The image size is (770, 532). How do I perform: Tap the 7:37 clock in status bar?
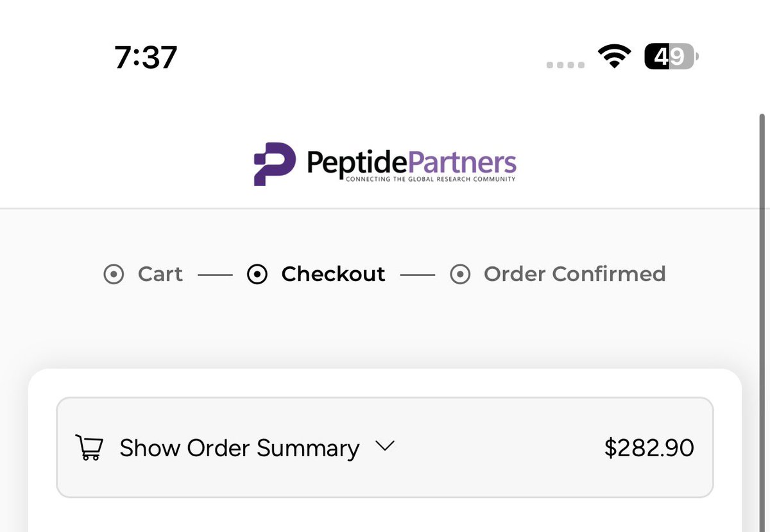146,57
